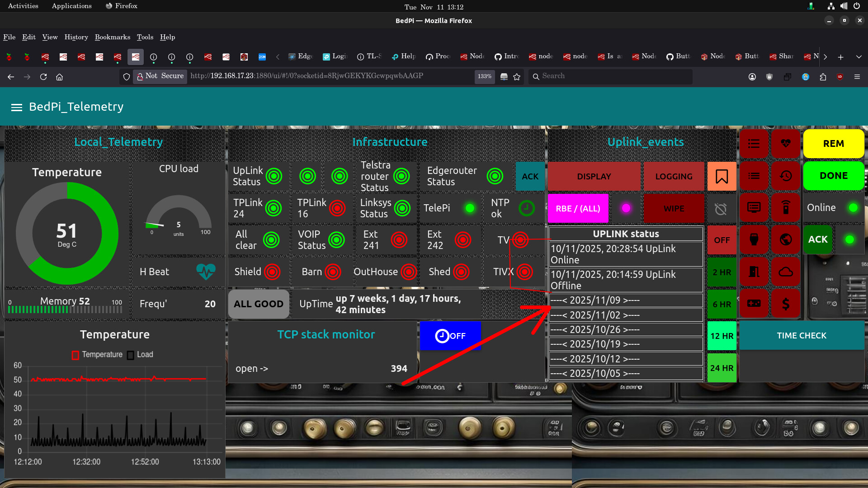This screenshot has height=488, width=868.
Task: Click the remote control icon button
Action: point(786,208)
